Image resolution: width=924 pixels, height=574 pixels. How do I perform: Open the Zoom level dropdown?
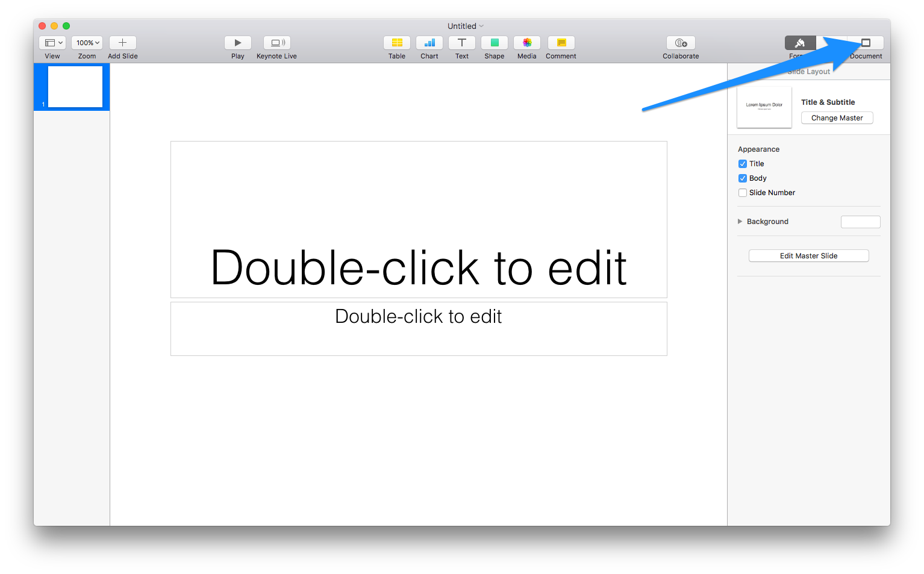click(x=86, y=43)
